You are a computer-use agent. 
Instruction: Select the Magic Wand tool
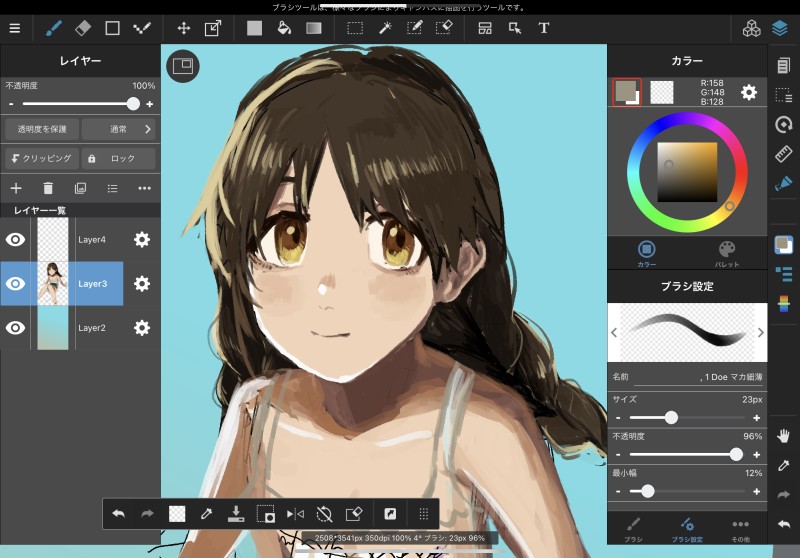tap(385, 28)
